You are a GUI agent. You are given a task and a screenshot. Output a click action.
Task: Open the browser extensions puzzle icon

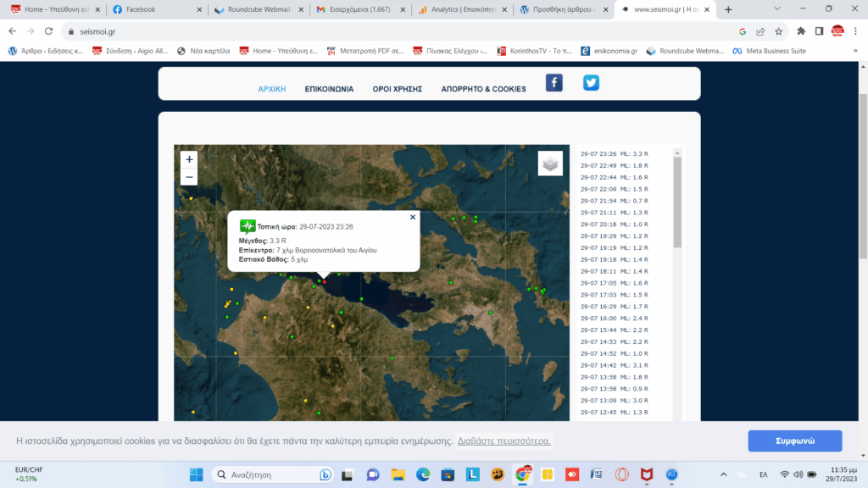point(801,31)
